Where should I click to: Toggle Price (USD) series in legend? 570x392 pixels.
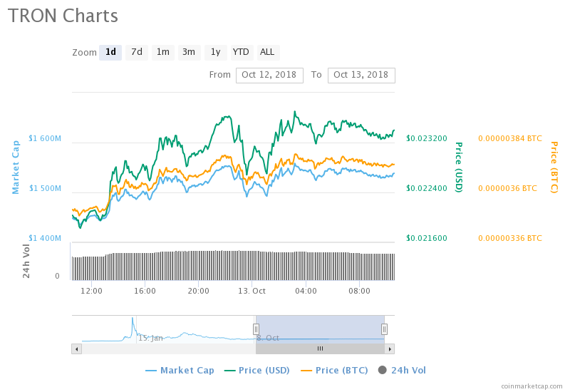[257, 370]
